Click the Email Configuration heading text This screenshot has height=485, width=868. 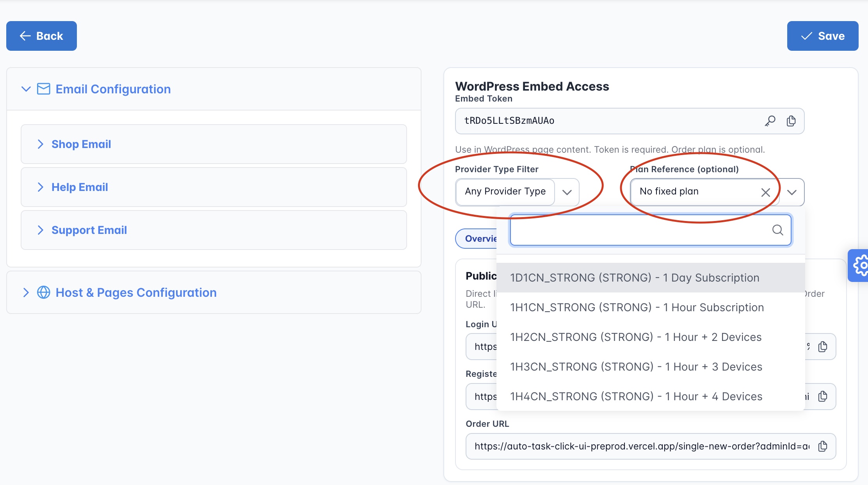click(113, 89)
